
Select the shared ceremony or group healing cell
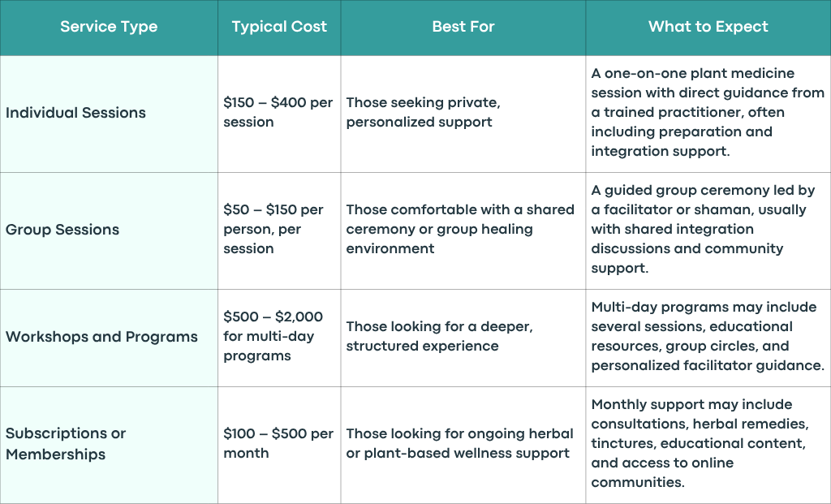point(461,229)
